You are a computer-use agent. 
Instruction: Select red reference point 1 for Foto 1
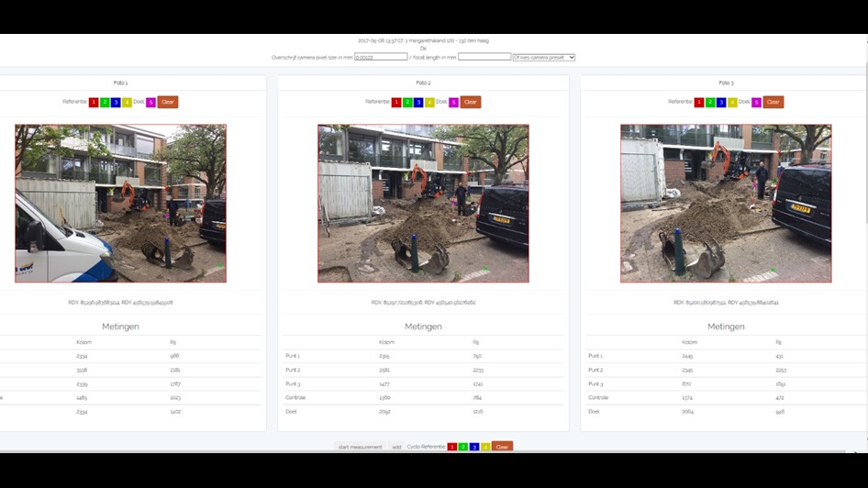click(x=94, y=102)
